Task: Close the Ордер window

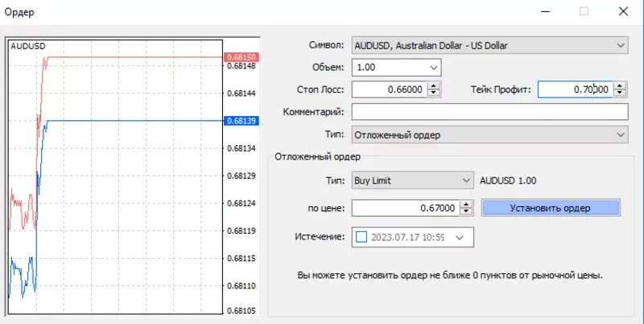Action: (623, 11)
